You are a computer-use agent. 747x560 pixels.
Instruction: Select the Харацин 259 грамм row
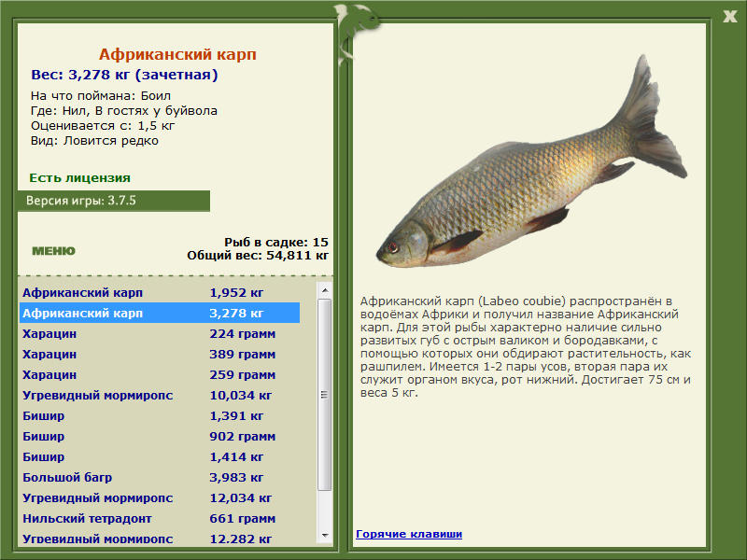coord(160,374)
